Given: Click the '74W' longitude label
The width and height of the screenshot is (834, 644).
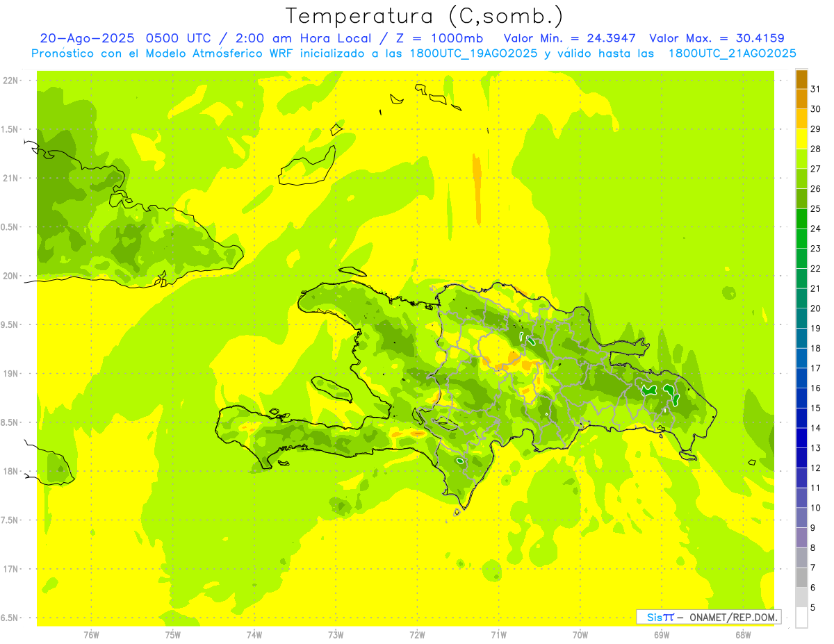Looking at the screenshot, I should [x=254, y=635].
